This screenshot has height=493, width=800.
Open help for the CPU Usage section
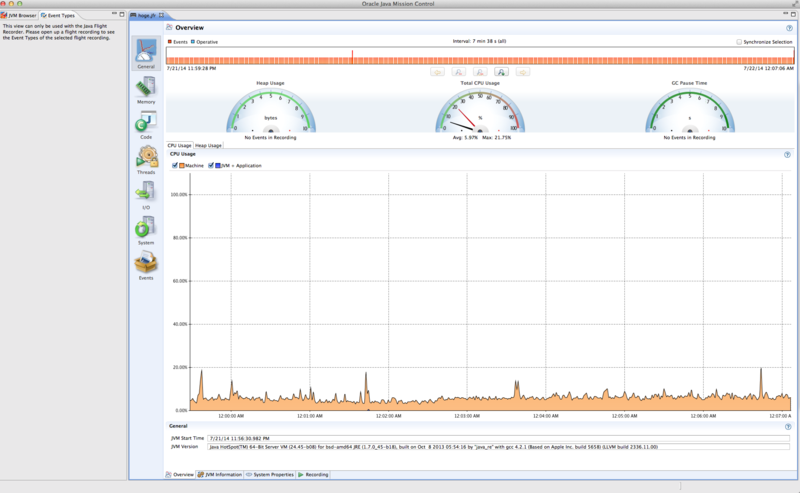[x=787, y=155]
